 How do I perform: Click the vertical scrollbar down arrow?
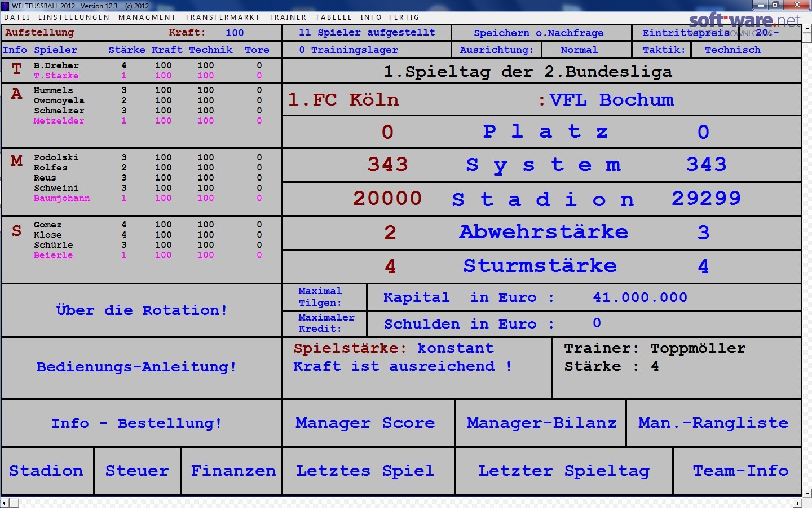pos(807,493)
